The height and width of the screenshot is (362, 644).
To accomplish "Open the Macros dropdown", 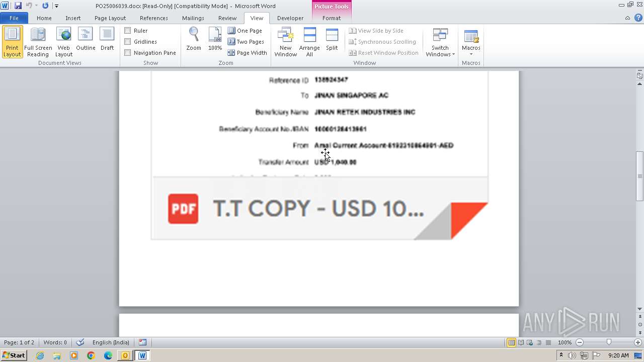I will tap(471, 42).
